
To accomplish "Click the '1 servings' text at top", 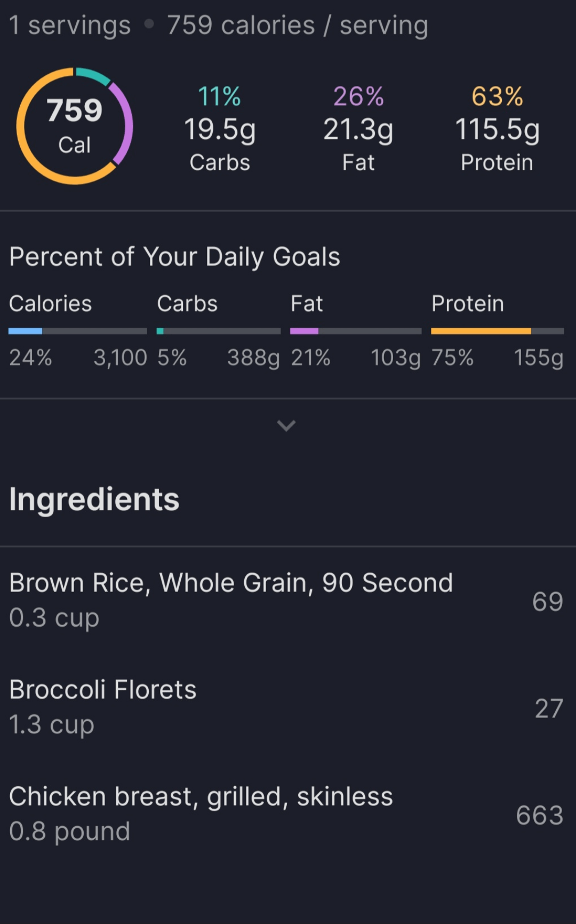I will pyautogui.click(x=70, y=25).
